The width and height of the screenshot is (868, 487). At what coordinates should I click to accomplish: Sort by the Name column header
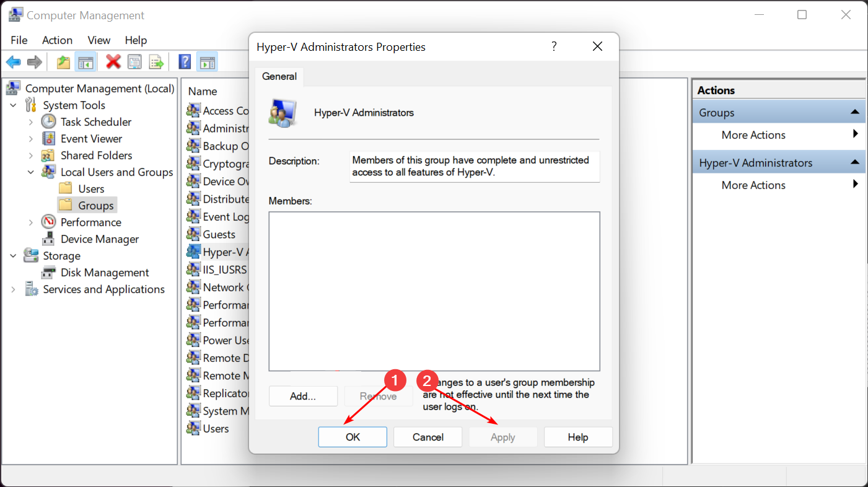point(203,91)
